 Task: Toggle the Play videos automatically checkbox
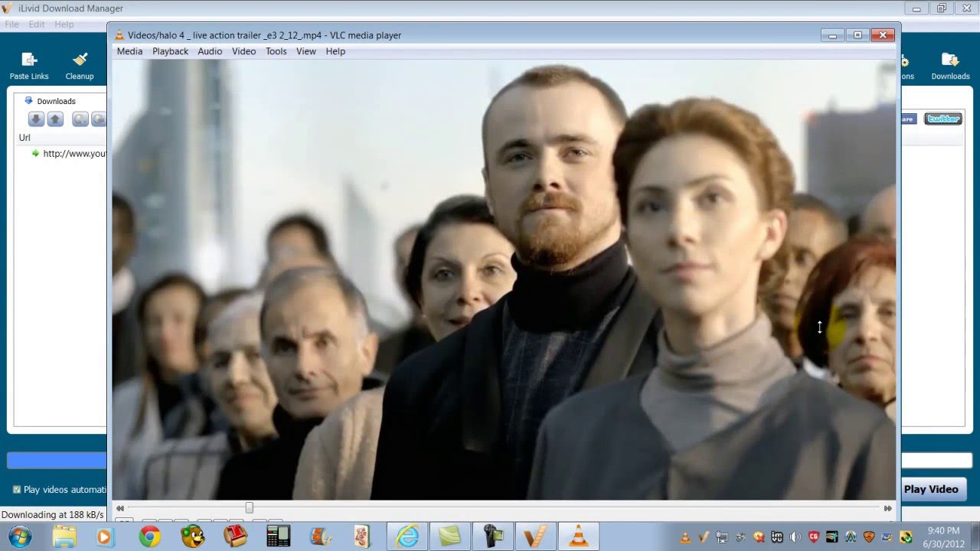click(17, 490)
